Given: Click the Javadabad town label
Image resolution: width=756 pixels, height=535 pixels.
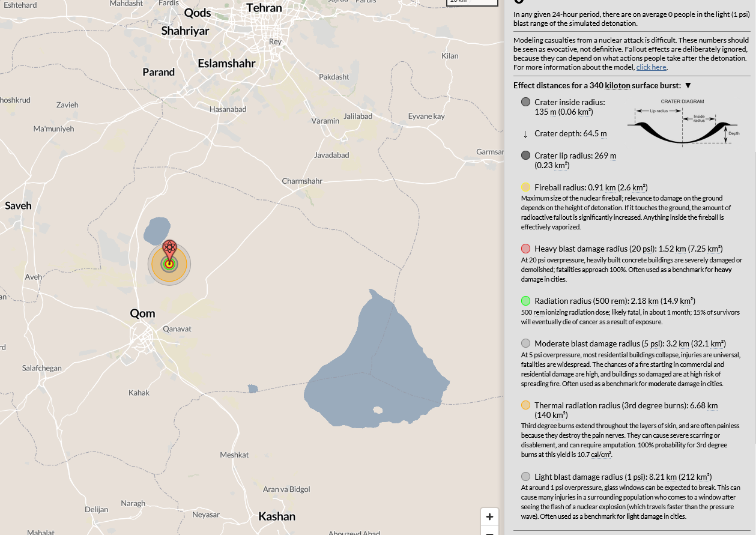Looking at the screenshot, I should (x=331, y=155).
